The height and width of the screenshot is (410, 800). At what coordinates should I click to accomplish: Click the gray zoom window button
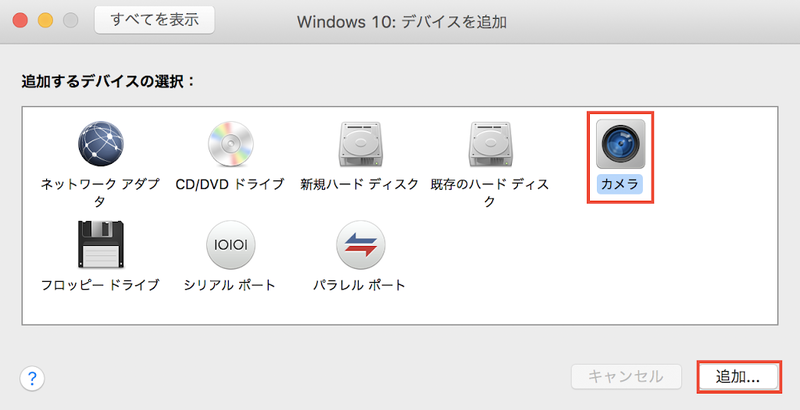[x=70, y=20]
